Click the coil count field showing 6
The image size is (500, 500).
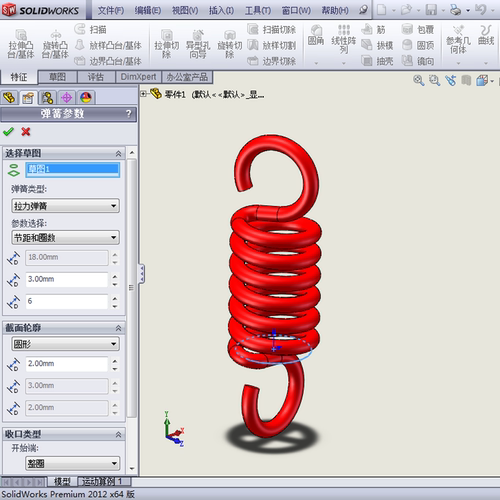[67, 301]
